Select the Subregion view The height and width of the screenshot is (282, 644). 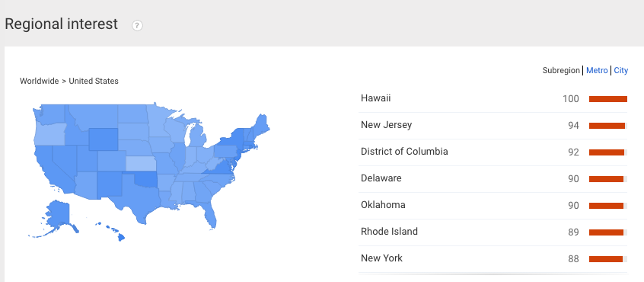point(561,70)
